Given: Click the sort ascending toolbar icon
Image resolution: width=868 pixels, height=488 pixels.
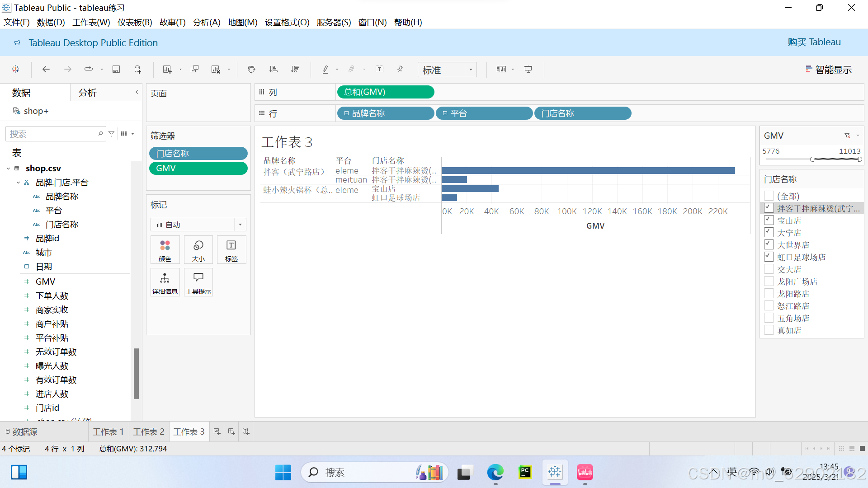Looking at the screenshot, I should [x=273, y=69].
